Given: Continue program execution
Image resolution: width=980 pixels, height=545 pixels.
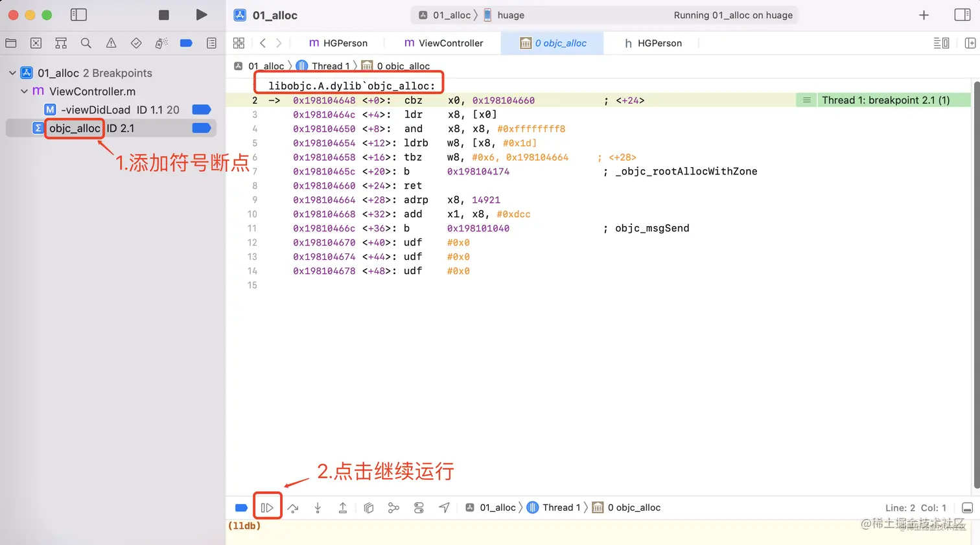Looking at the screenshot, I should pyautogui.click(x=267, y=507).
